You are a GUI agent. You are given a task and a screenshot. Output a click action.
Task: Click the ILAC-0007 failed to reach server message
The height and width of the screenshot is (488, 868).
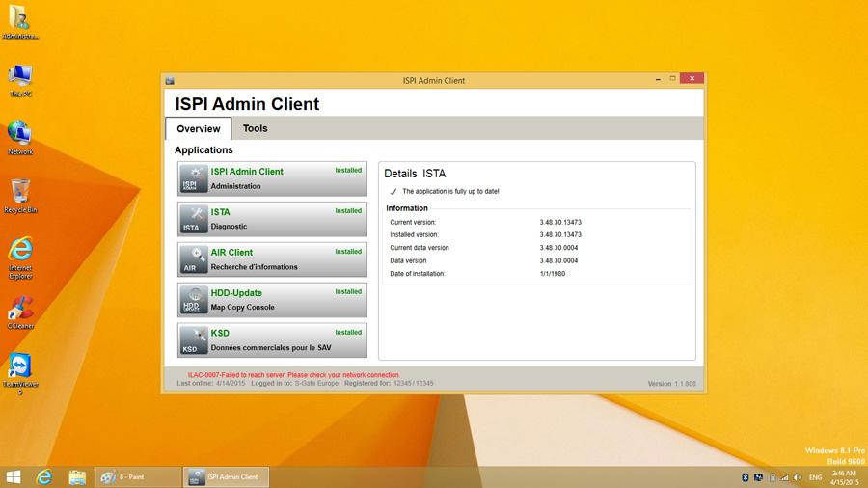pos(294,374)
